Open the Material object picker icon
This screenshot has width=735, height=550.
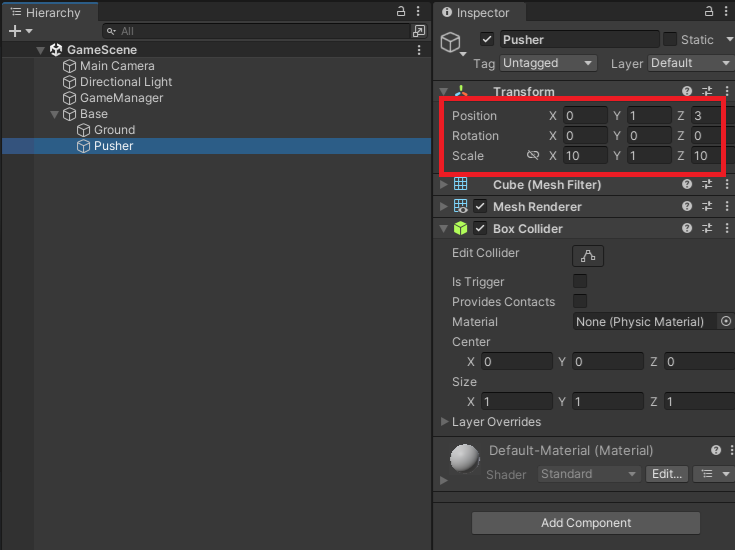pos(726,322)
